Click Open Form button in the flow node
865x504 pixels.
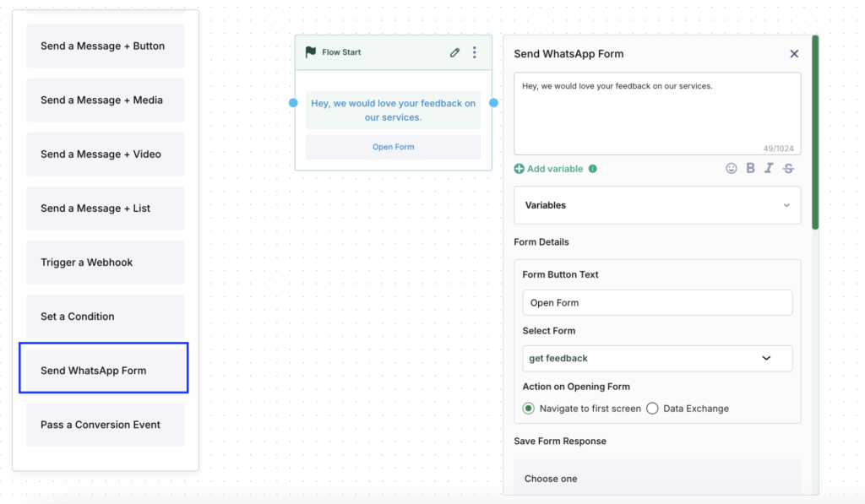(394, 147)
